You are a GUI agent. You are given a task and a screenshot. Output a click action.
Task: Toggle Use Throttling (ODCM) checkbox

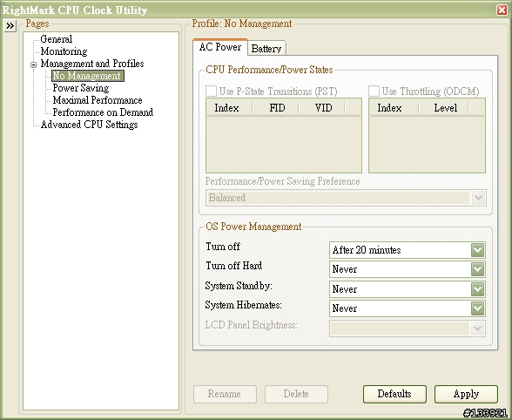point(374,91)
